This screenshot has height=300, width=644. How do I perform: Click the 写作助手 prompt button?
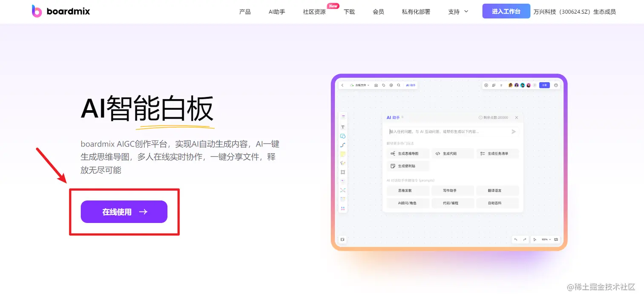(x=453, y=191)
